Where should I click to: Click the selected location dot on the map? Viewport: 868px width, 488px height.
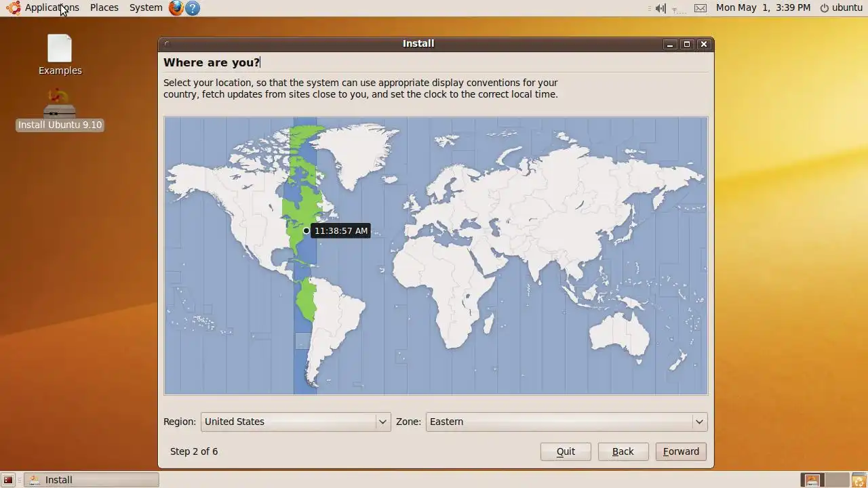(x=307, y=230)
